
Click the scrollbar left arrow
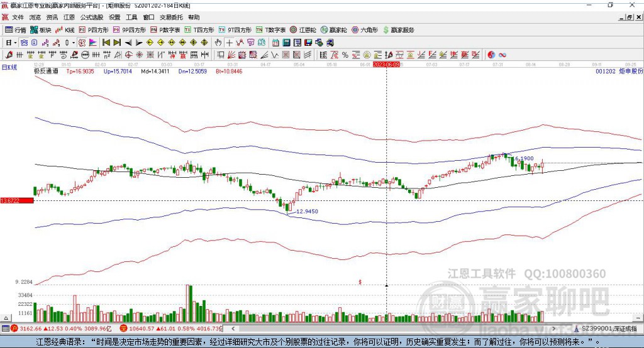pos(233,329)
